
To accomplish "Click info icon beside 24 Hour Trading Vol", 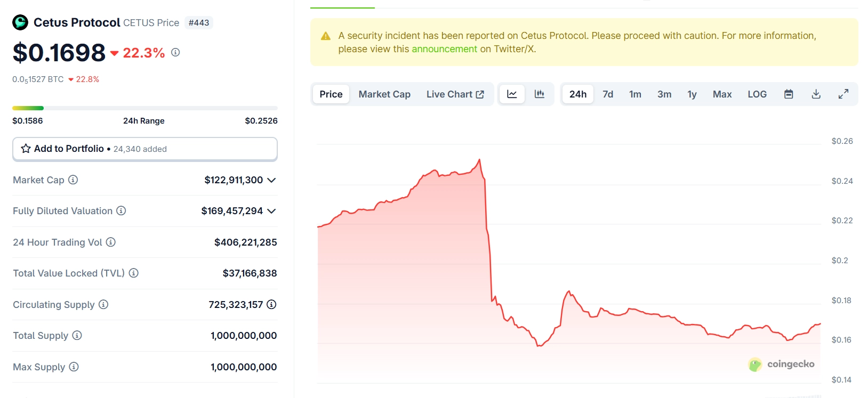I will pos(111,242).
